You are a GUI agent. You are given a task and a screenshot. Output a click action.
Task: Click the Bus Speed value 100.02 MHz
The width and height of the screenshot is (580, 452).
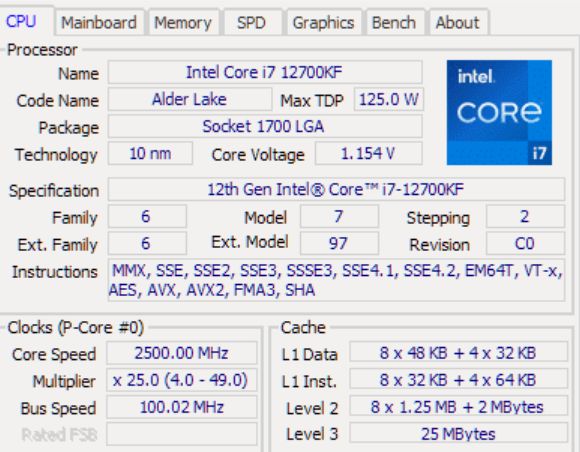coord(182,407)
